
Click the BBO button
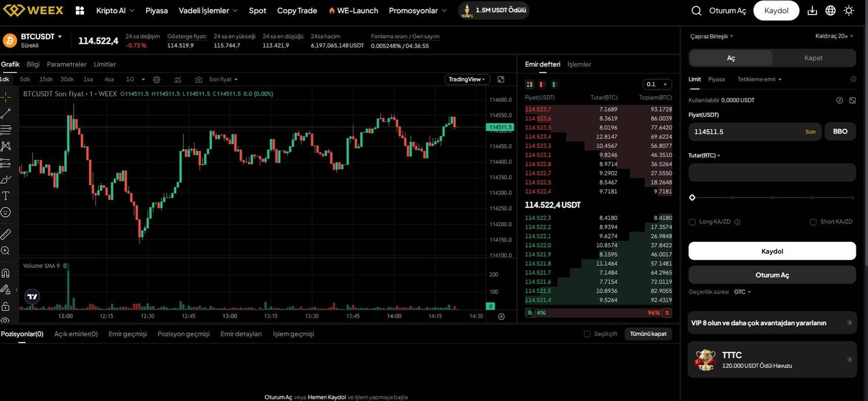click(x=840, y=131)
